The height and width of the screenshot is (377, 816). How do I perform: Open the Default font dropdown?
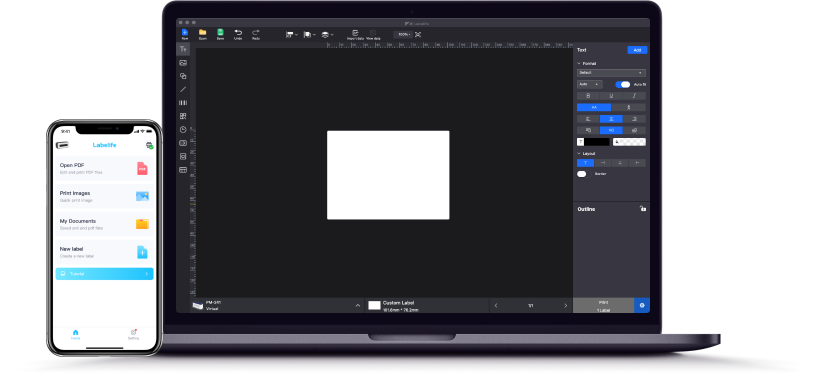tap(611, 73)
